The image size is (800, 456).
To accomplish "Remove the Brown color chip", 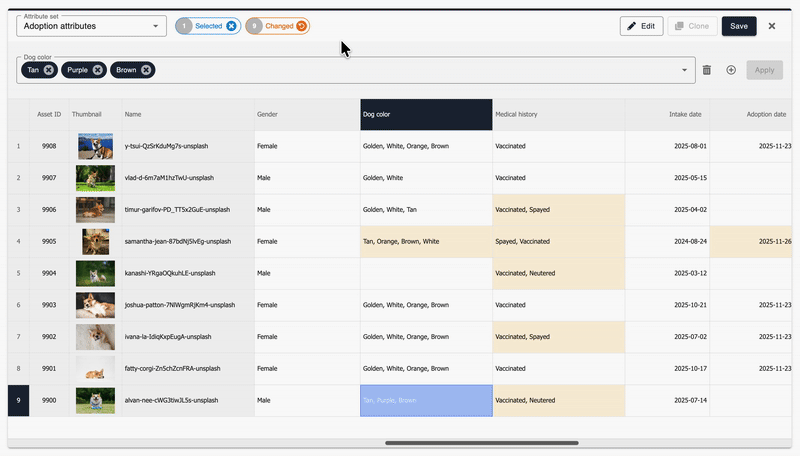I will pyautogui.click(x=147, y=70).
